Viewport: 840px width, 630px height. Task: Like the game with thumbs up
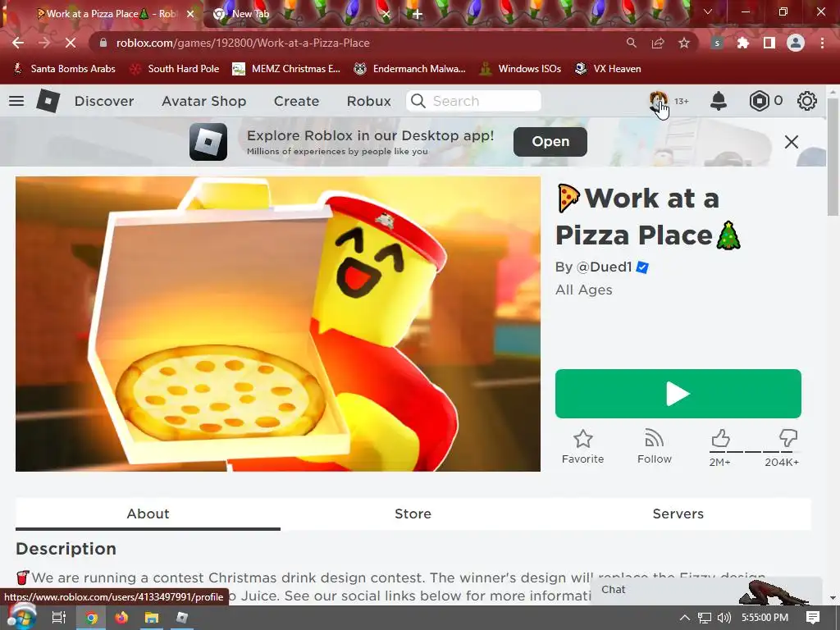coord(720,438)
